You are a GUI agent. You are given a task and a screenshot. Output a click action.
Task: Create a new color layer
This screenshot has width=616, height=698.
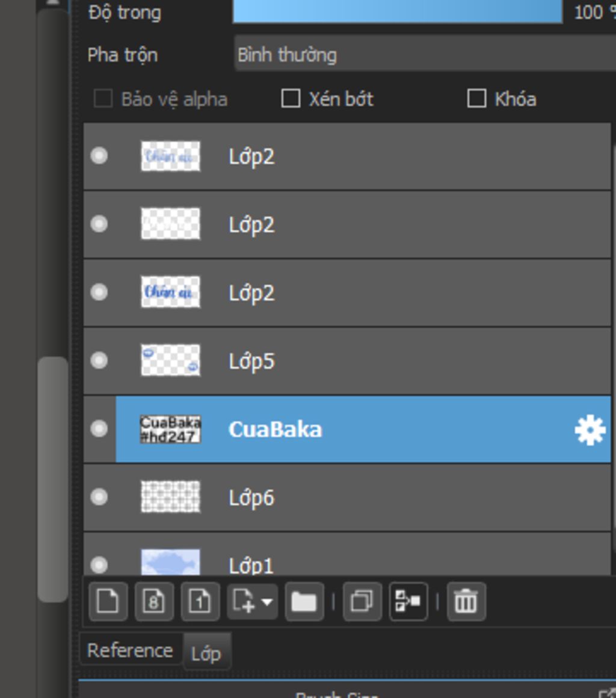tap(108, 601)
